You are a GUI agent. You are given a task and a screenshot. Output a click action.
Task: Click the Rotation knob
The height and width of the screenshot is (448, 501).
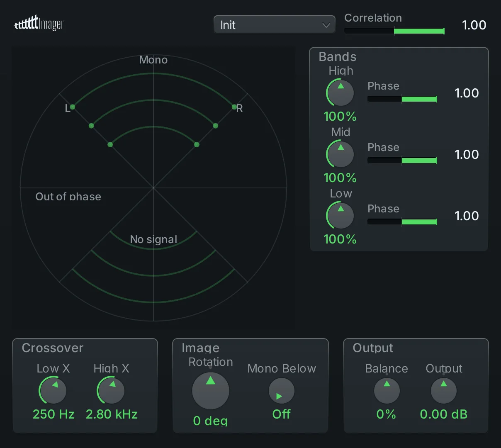pyautogui.click(x=211, y=391)
